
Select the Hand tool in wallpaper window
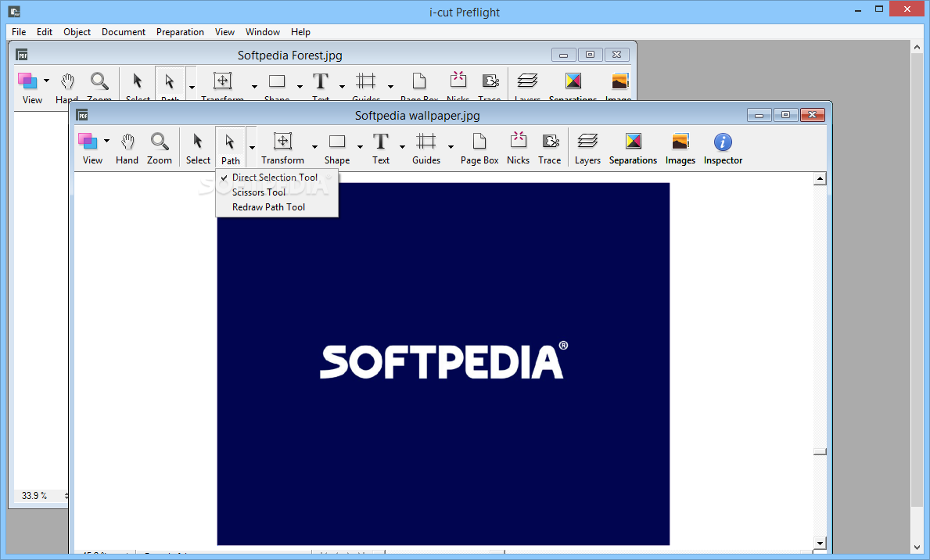(x=127, y=149)
